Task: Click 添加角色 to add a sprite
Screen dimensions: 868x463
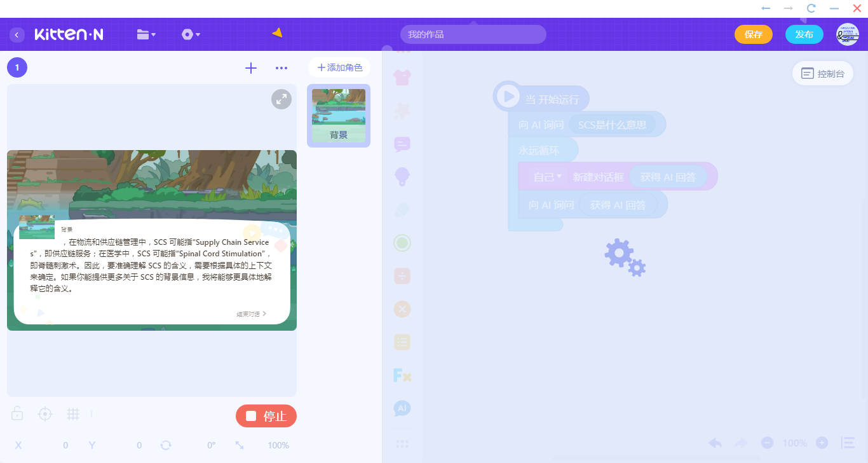Action: pyautogui.click(x=339, y=67)
